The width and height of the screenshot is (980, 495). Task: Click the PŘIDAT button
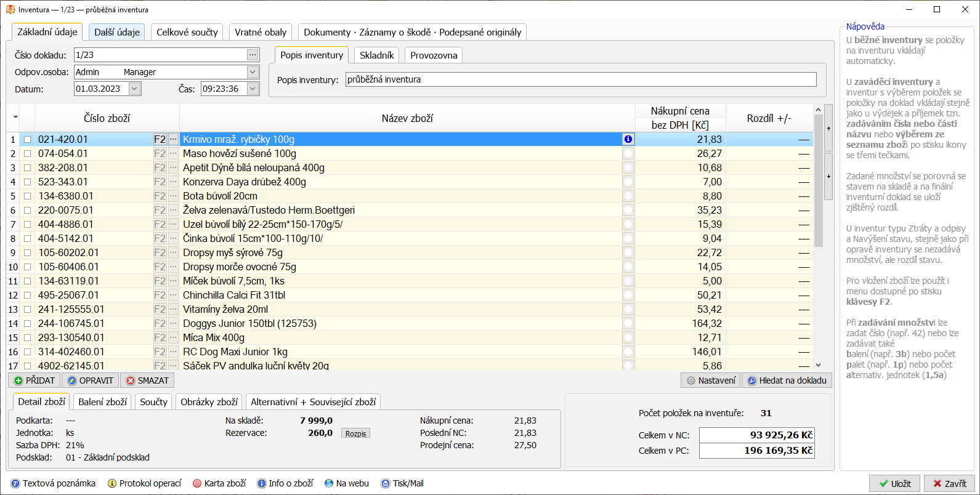point(35,380)
